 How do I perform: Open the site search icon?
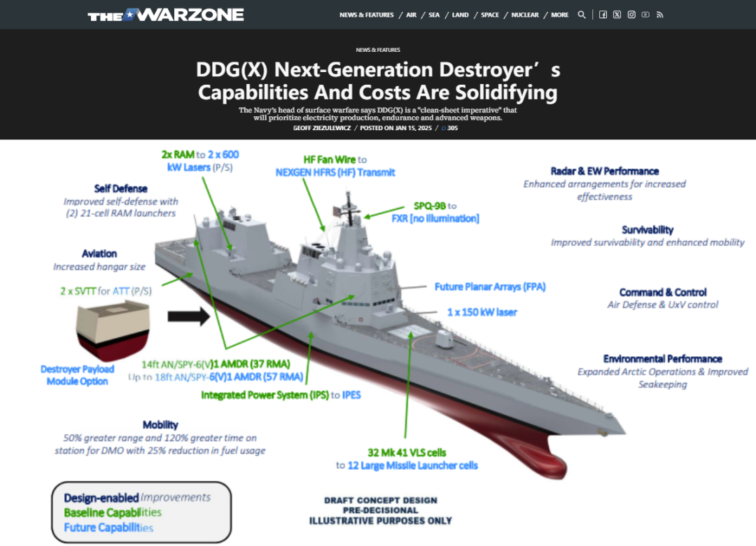point(582,15)
